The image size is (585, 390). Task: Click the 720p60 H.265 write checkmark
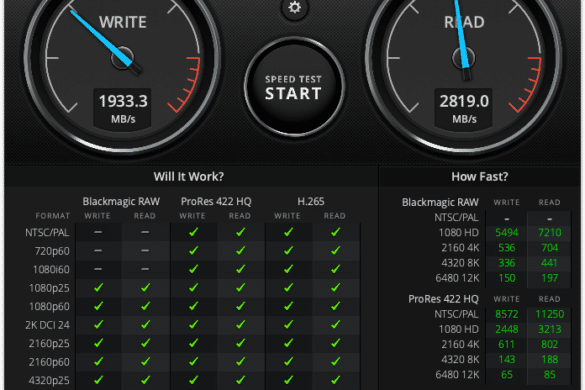[x=288, y=250]
